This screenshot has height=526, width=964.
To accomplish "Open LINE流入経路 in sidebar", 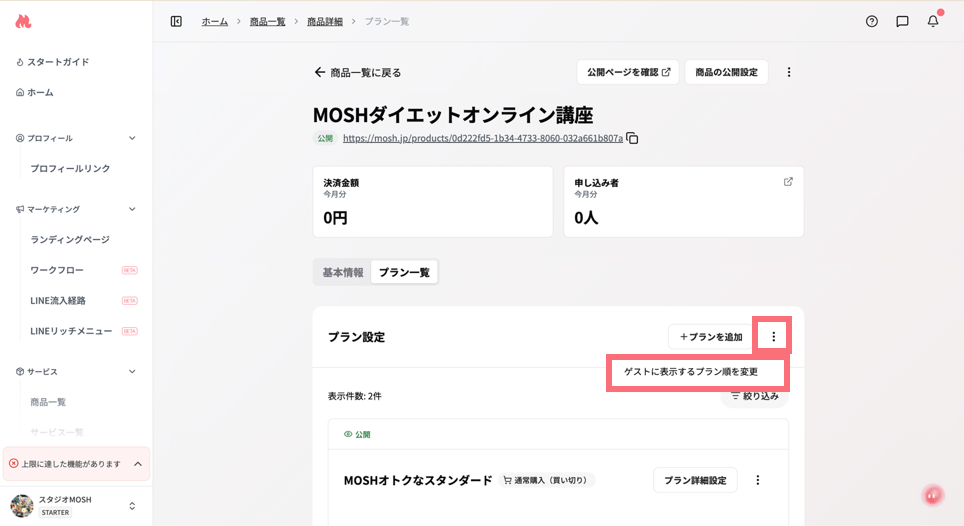I will tap(58, 300).
